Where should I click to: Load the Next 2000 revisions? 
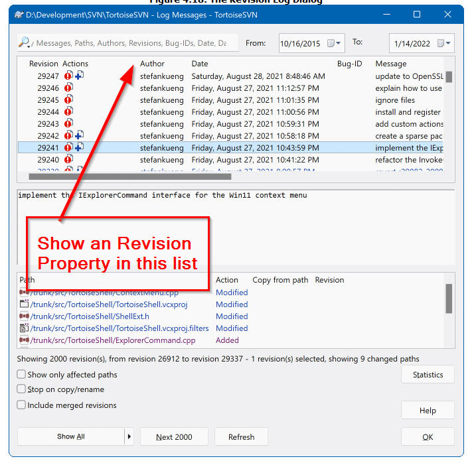click(174, 436)
